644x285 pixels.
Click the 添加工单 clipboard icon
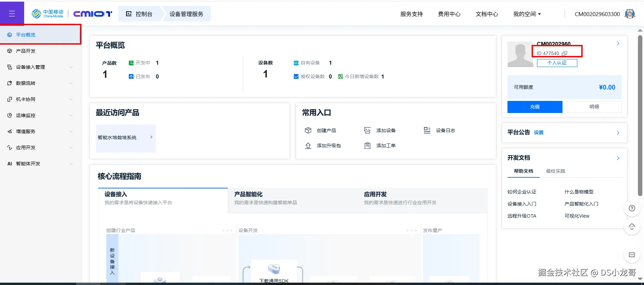(x=367, y=146)
